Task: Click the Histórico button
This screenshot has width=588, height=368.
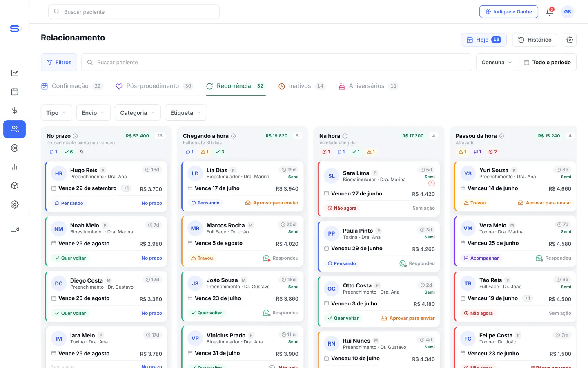Action: 535,40
